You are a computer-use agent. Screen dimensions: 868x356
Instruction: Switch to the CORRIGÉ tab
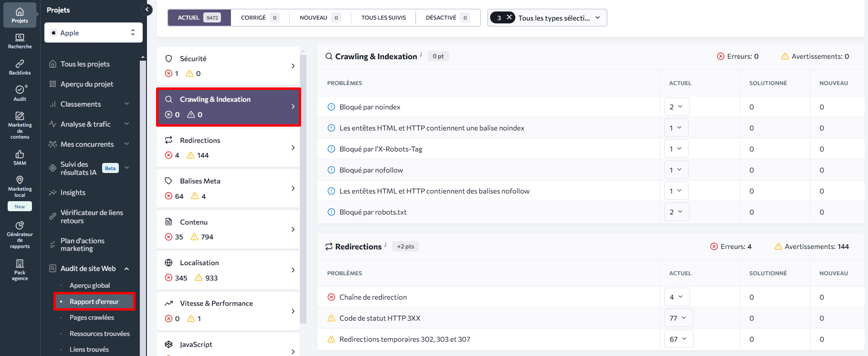pyautogui.click(x=260, y=18)
